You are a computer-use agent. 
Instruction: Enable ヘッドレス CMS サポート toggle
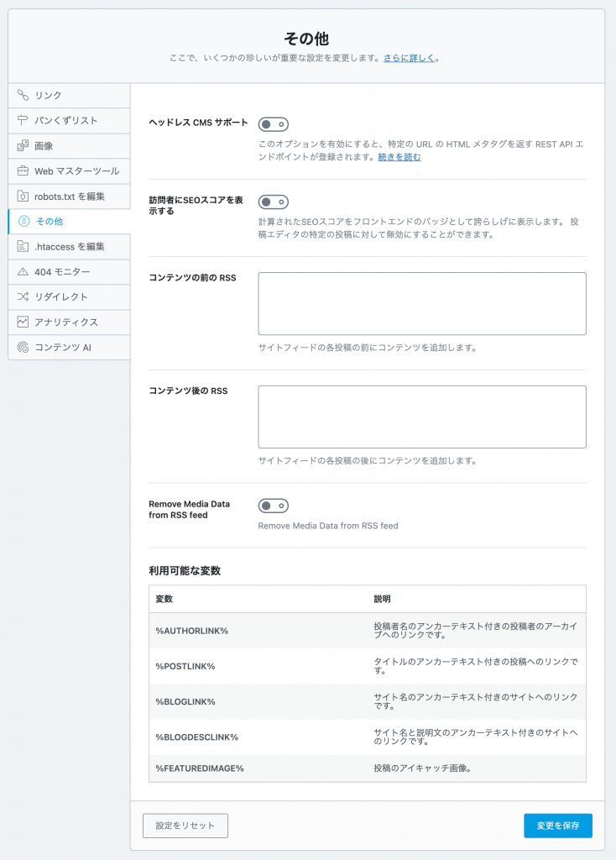(x=274, y=124)
